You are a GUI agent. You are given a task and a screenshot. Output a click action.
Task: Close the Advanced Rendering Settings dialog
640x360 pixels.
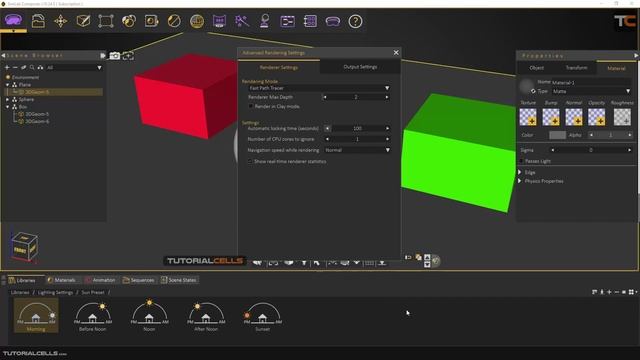396,53
